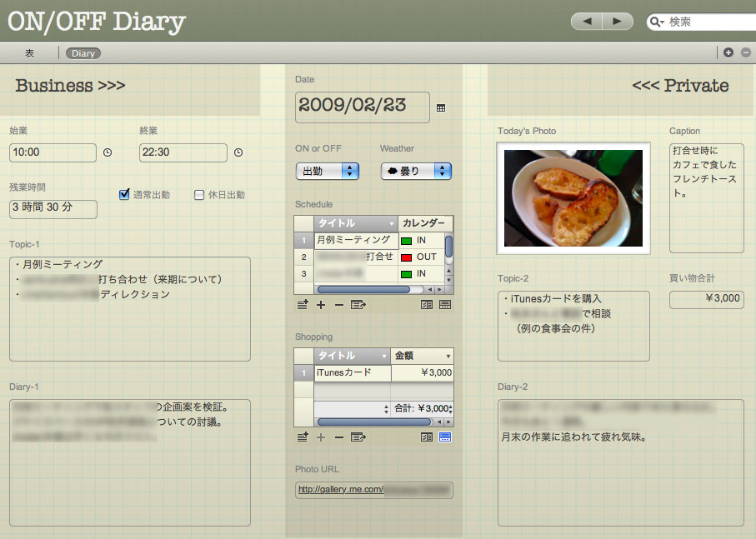Image resolution: width=756 pixels, height=539 pixels.
Task: Uncheck the 通常出勤 checkbox
Action: [x=125, y=195]
